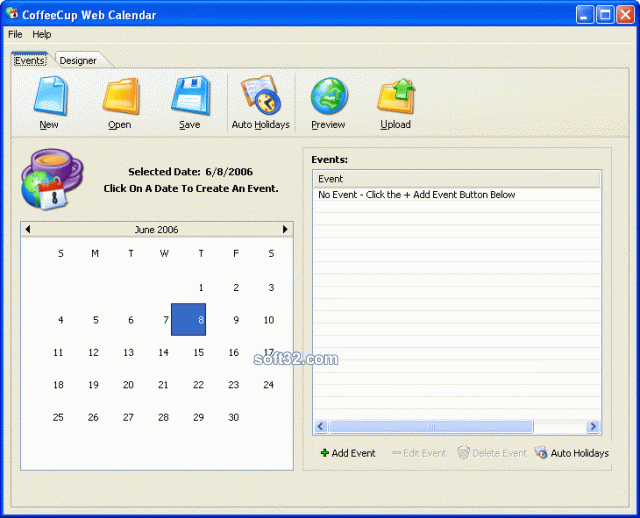The height and width of the screenshot is (518, 640).
Task: Select June 15 on the calendar
Action: [x=198, y=352]
